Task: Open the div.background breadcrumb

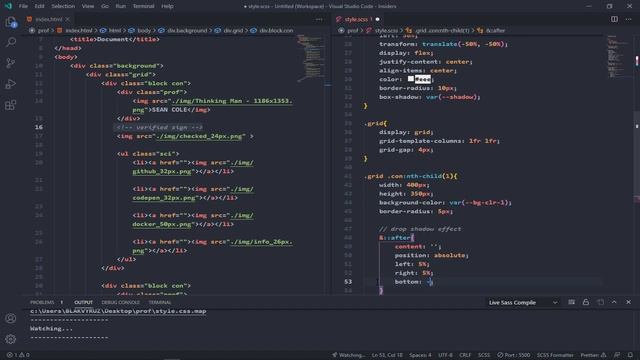Action: coord(183,31)
